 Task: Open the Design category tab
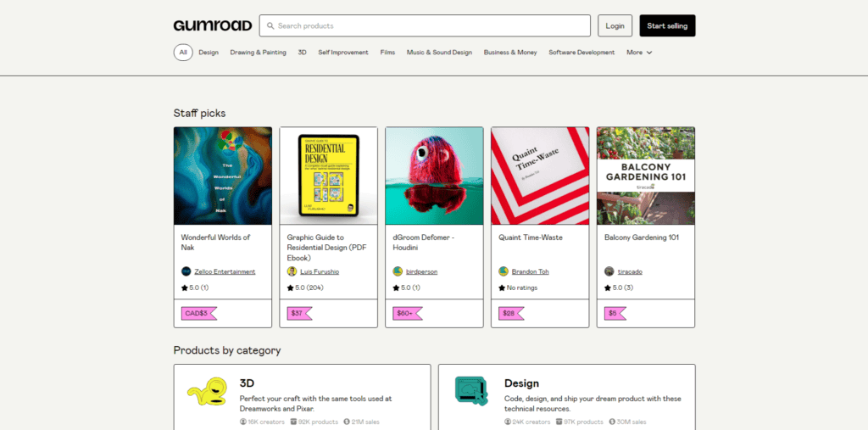pyautogui.click(x=209, y=53)
